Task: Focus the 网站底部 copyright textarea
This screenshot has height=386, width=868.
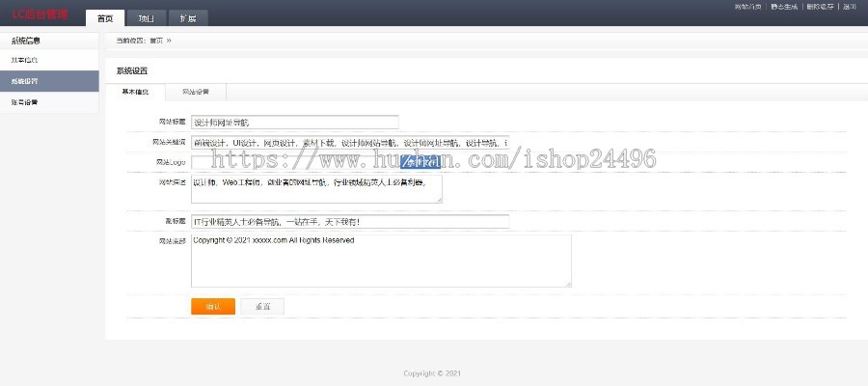Action: click(381, 261)
